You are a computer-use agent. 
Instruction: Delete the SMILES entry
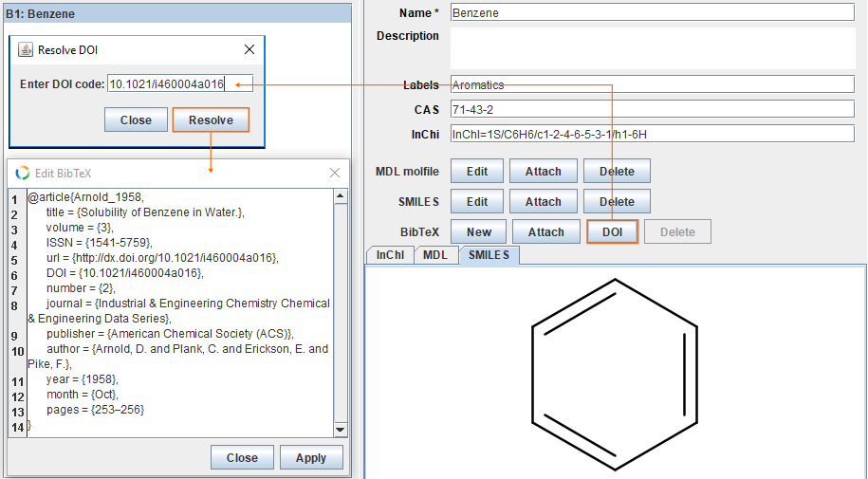coord(617,202)
